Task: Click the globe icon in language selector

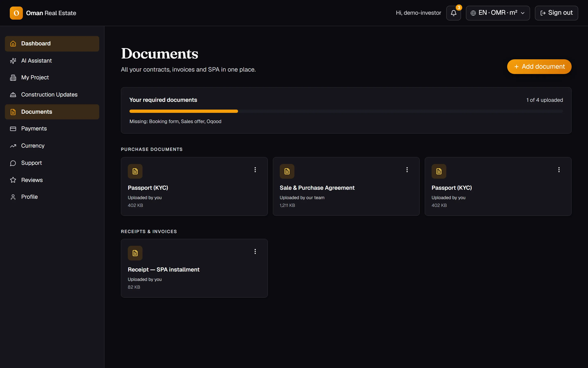Action: click(473, 13)
